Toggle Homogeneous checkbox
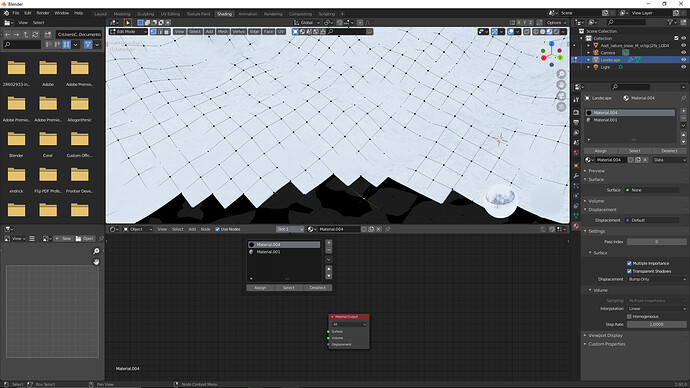This screenshot has height=388, width=690. pos(629,317)
